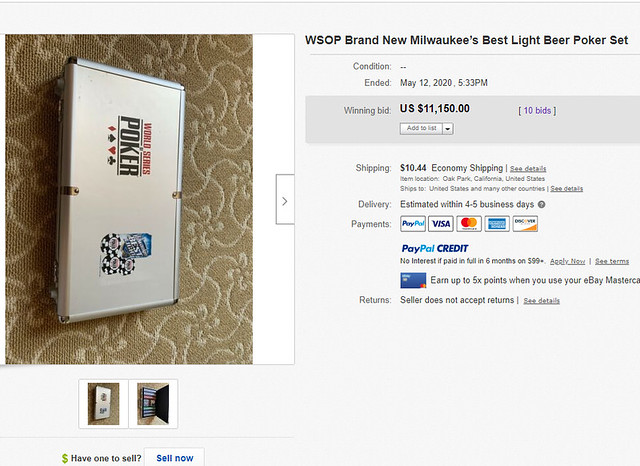See details for Economy Shipping

point(528,168)
